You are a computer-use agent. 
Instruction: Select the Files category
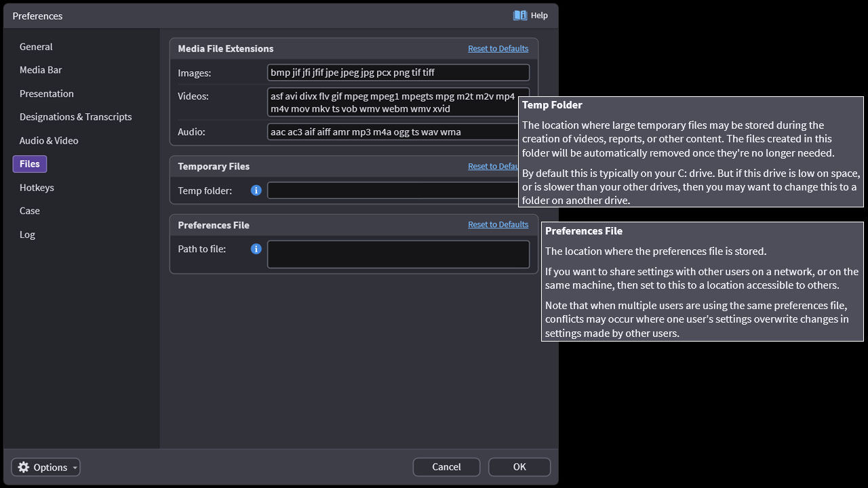pos(30,164)
